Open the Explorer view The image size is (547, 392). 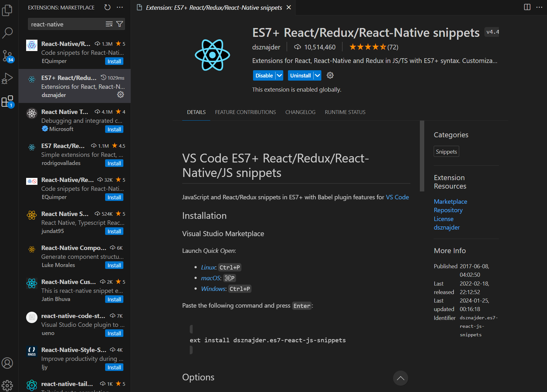(x=8, y=10)
